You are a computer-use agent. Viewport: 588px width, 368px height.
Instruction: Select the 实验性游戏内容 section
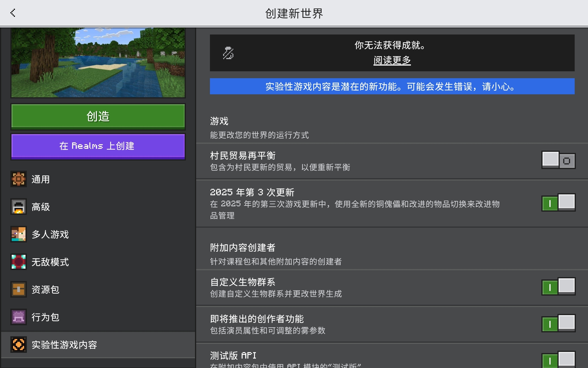click(98, 344)
